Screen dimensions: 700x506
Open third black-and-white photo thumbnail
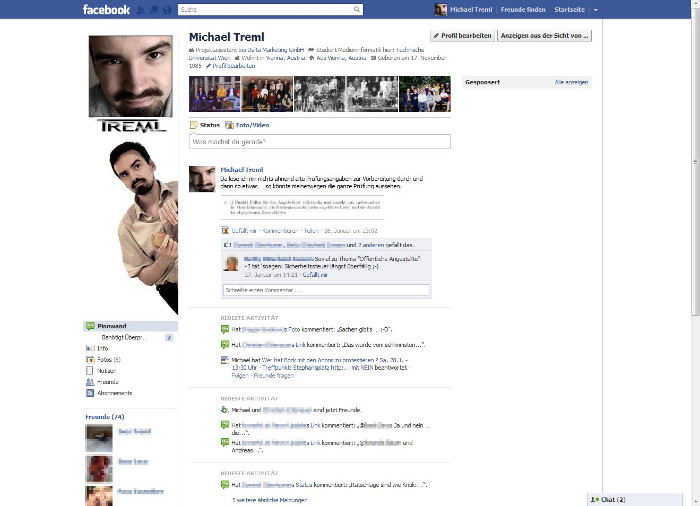(x=320, y=94)
